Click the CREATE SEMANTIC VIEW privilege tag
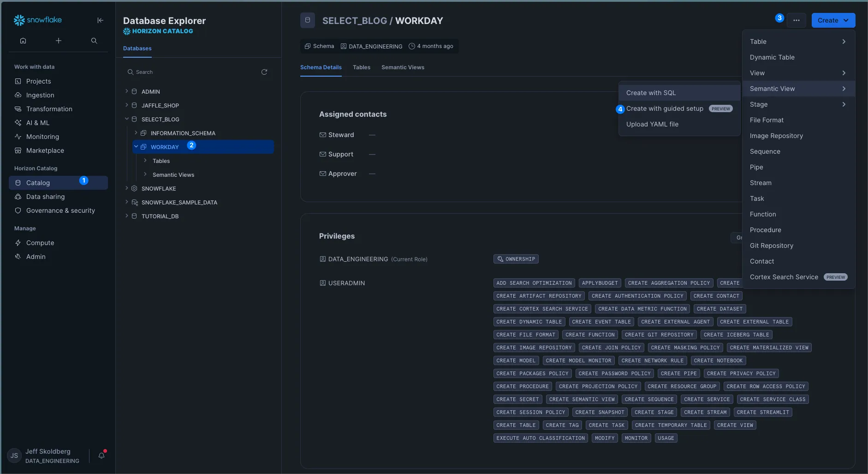Image resolution: width=868 pixels, height=474 pixels. [x=582, y=399]
